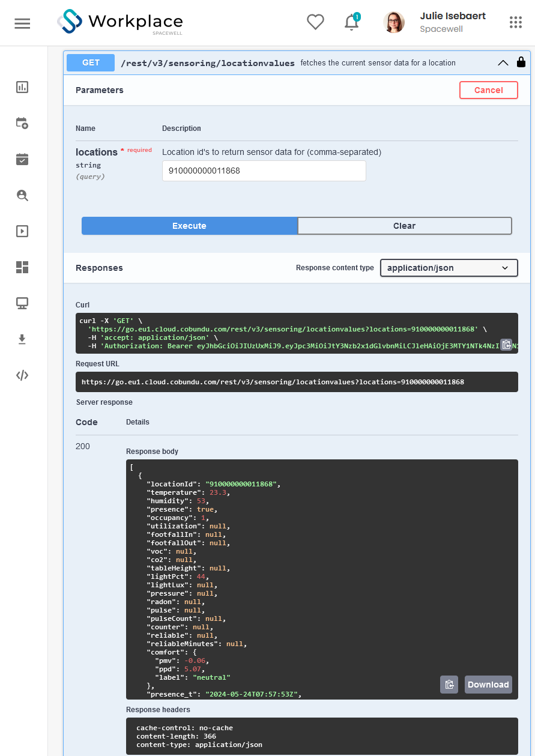Click the authorization lock icon
The width and height of the screenshot is (535, 756).
521,62
